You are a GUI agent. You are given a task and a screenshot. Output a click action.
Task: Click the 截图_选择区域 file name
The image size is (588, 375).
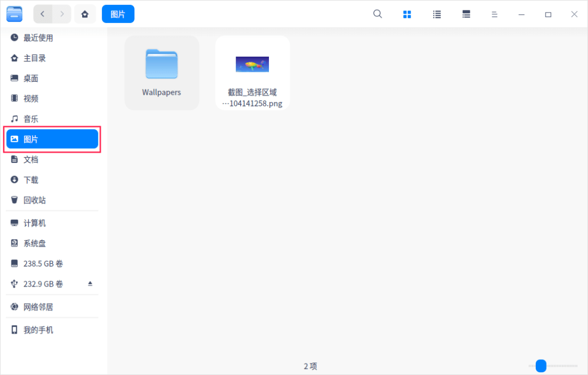[253, 98]
